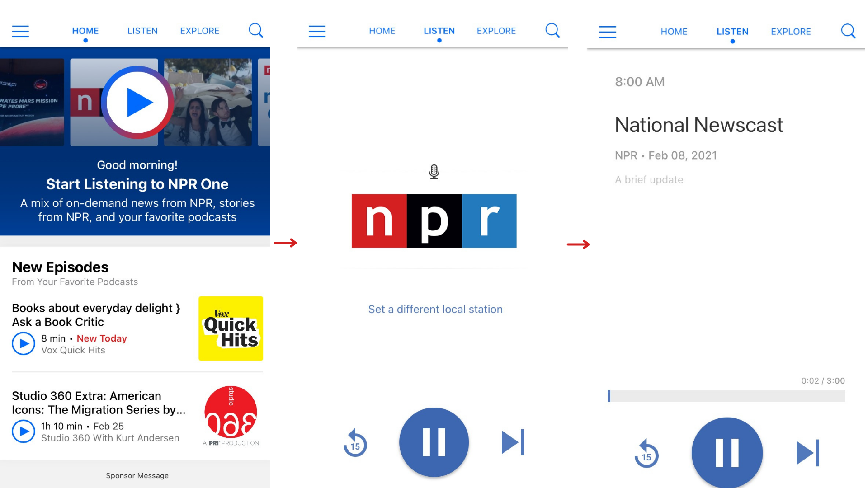Tap the skip forward icon on the Newscast screen
This screenshot has height=488, width=868.
[x=807, y=452]
